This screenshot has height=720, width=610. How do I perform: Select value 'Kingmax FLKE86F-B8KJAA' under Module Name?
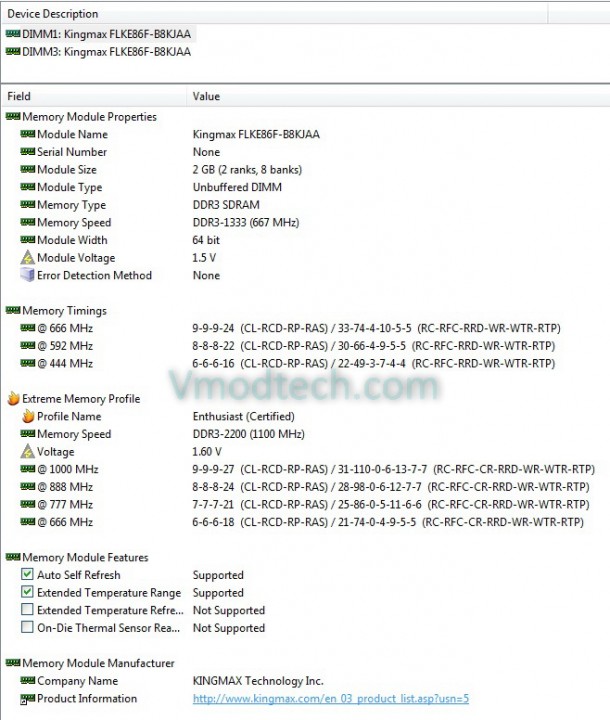tap(256, 134)
